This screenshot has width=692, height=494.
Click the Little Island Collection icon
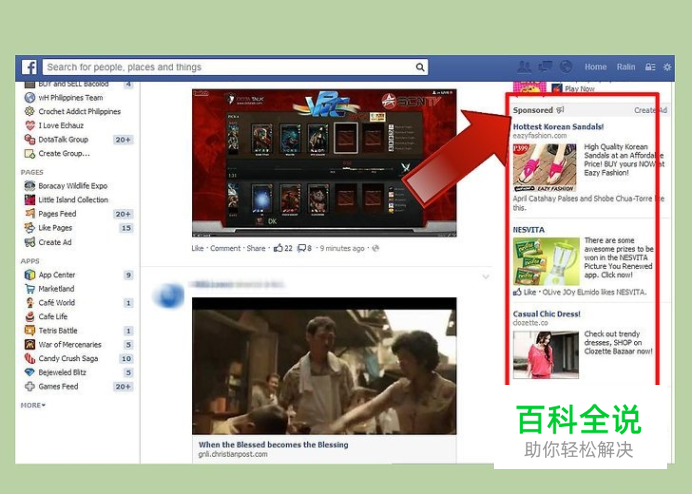30,200
